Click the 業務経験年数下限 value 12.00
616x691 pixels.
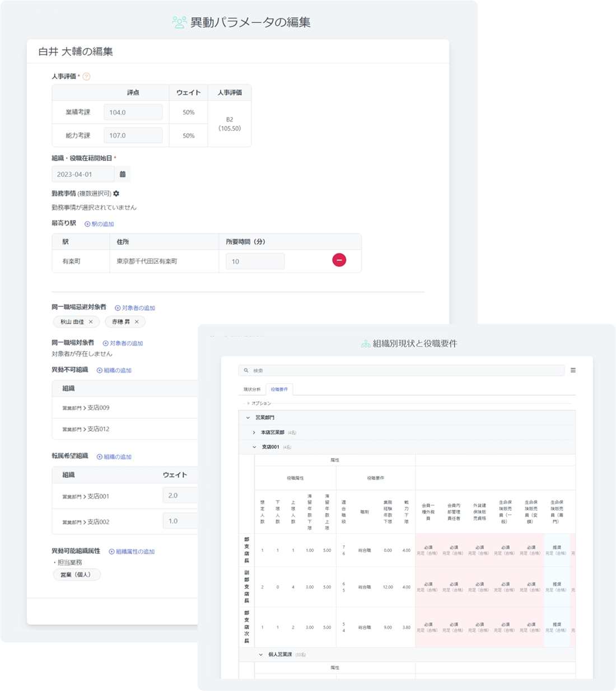(x=388, y=587)
